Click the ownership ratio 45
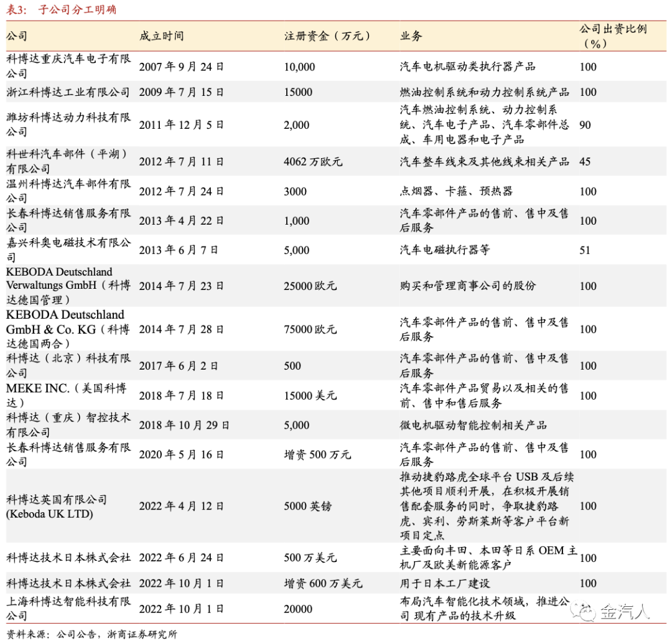Image resolution: width=672 pixels, height=641 pixels. (585, 162)
